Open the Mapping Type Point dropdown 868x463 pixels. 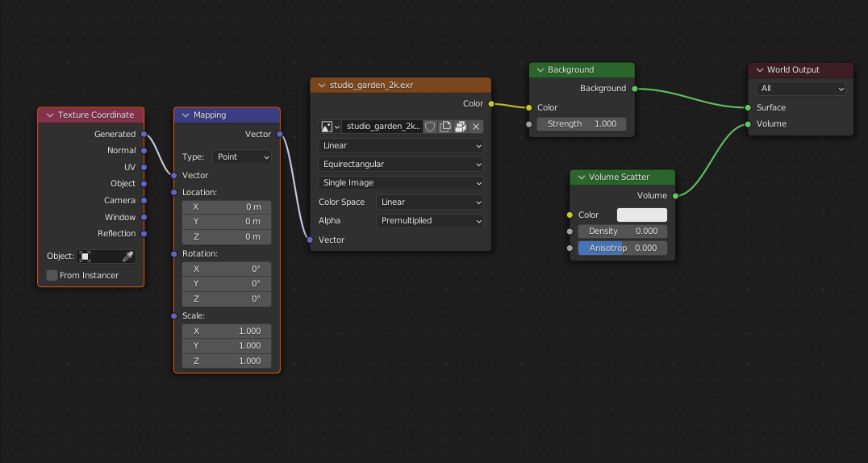pos(242,157)
